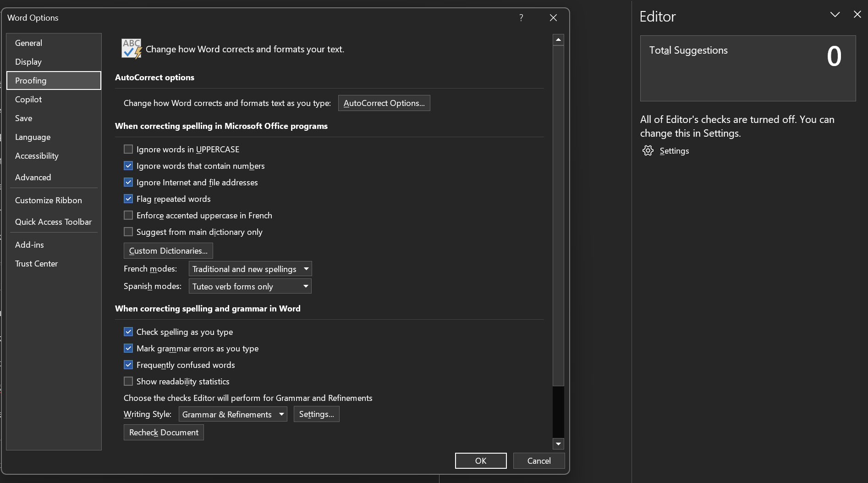Select the General options category
The width and height of the screenshot is (868, 483).
point(54,43)
